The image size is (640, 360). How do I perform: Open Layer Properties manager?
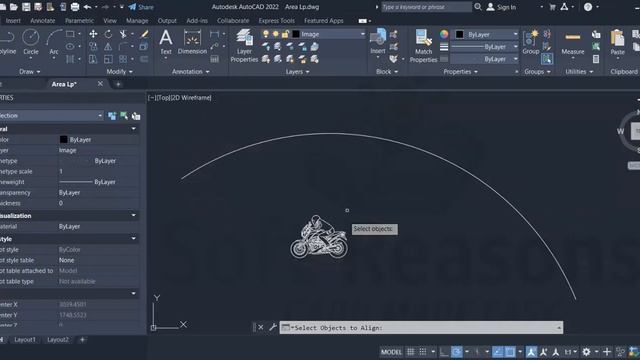point(244,46)
